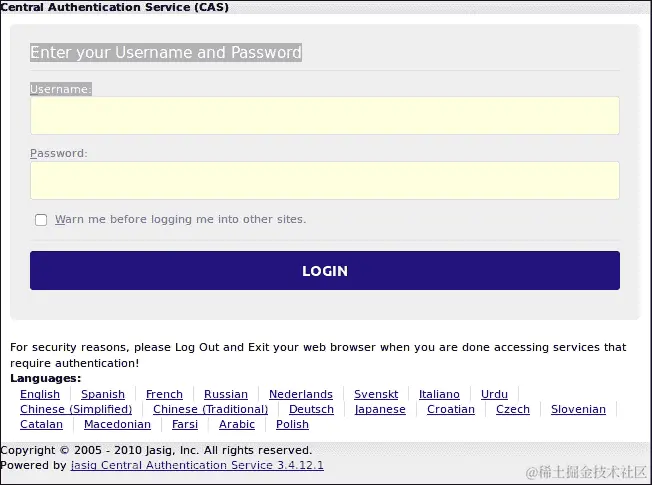
Task: Click the Username input field
Action: (325, 116)
